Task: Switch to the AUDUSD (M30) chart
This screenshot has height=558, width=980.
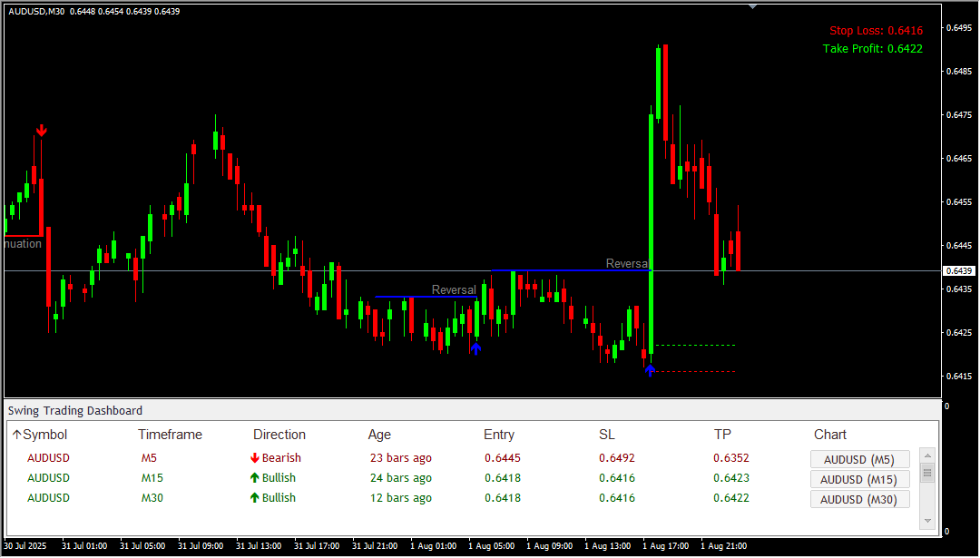Action: click(x=858, y=499)
